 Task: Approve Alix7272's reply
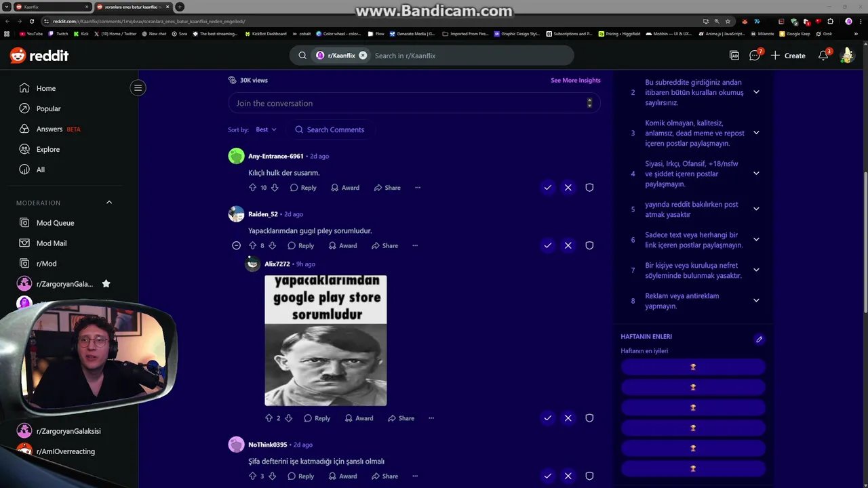[548, 418]
